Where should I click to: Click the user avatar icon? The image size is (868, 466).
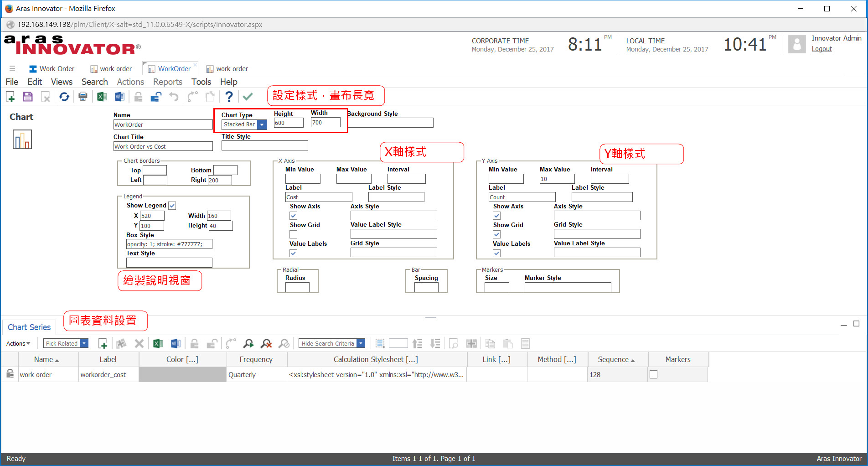(x=797, y=44)
